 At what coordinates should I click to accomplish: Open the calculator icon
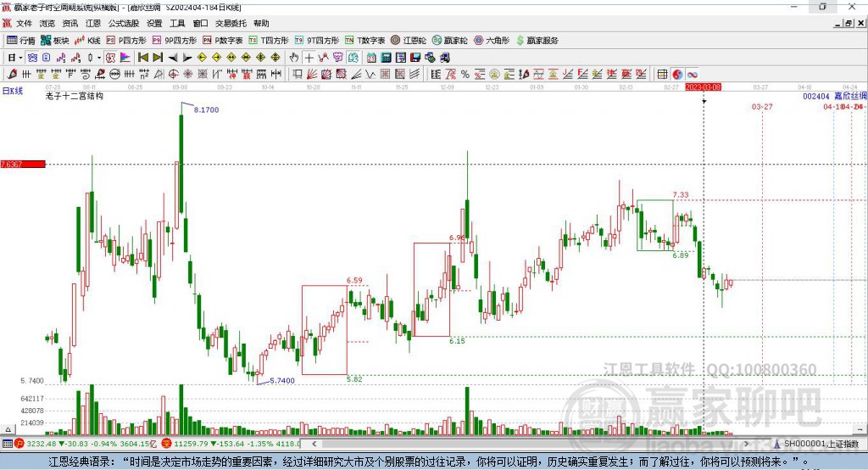tap(386, 58)
